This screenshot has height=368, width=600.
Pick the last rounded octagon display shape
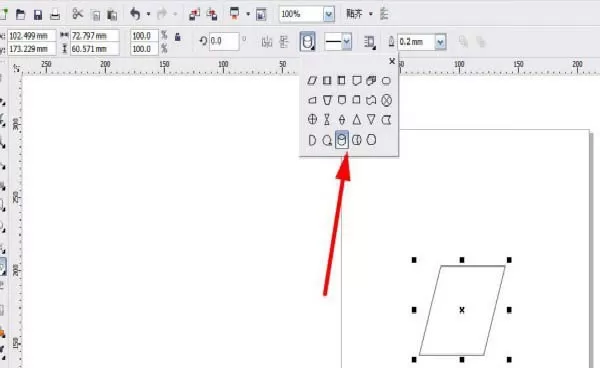(x=371, y=140)
